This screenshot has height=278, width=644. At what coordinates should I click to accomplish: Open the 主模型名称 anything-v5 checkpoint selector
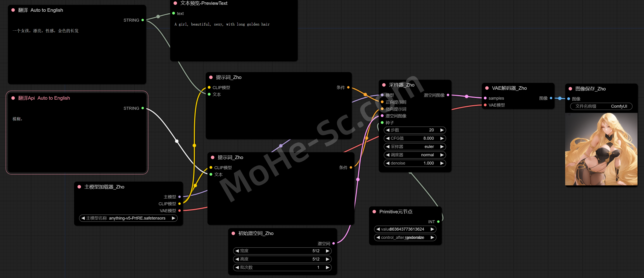coord(128,218)
